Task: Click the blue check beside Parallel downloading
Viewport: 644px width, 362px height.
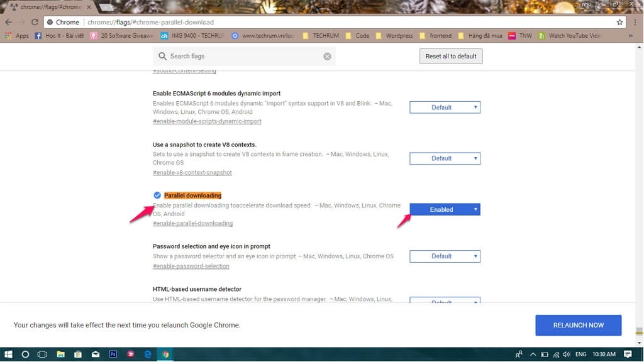Action: pos(157,195)
